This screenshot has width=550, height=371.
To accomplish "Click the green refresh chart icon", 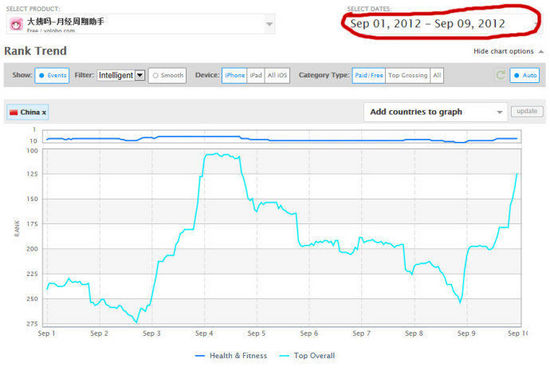I will 501,75.
